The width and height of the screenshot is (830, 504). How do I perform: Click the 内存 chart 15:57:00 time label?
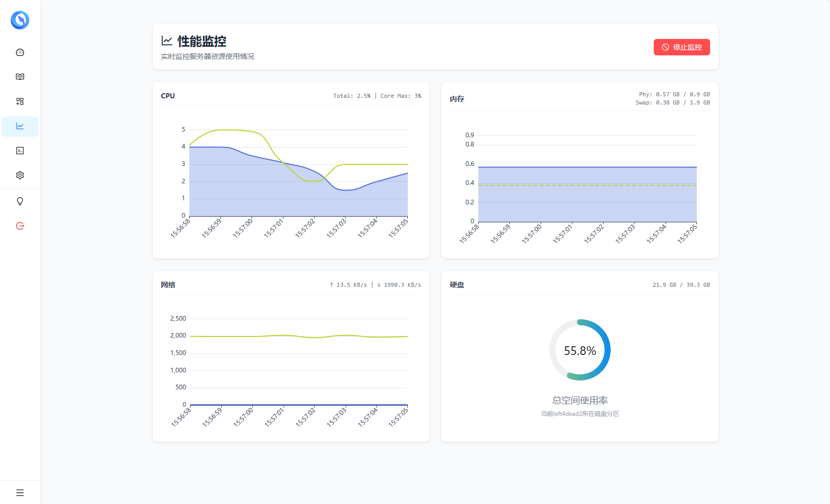tap(532, 234)
